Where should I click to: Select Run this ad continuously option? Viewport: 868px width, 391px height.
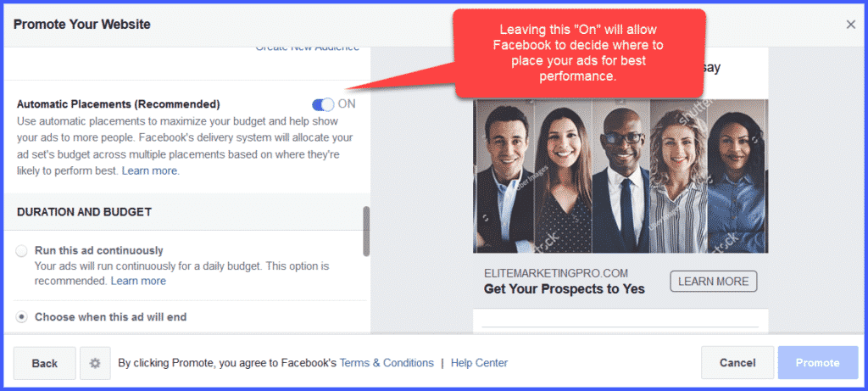[x=21, y=251]
